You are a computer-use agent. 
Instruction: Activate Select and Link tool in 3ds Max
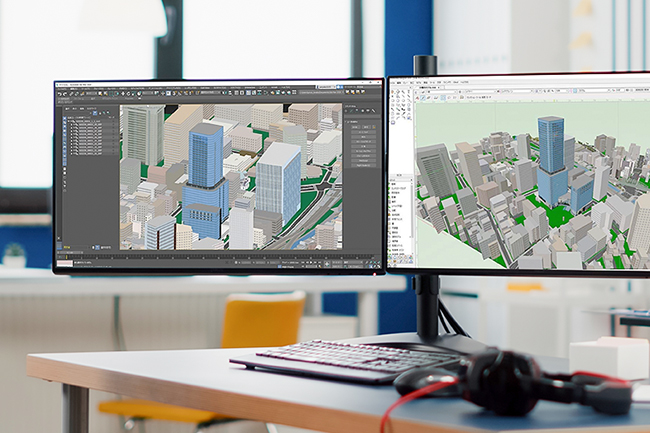point(71,94)
